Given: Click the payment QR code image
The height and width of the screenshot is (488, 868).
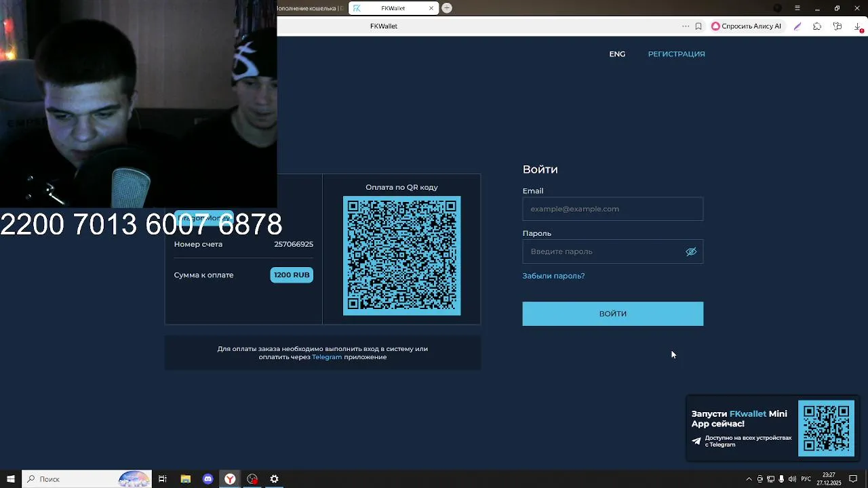Looking at the screenshot, I should point(401,256).
